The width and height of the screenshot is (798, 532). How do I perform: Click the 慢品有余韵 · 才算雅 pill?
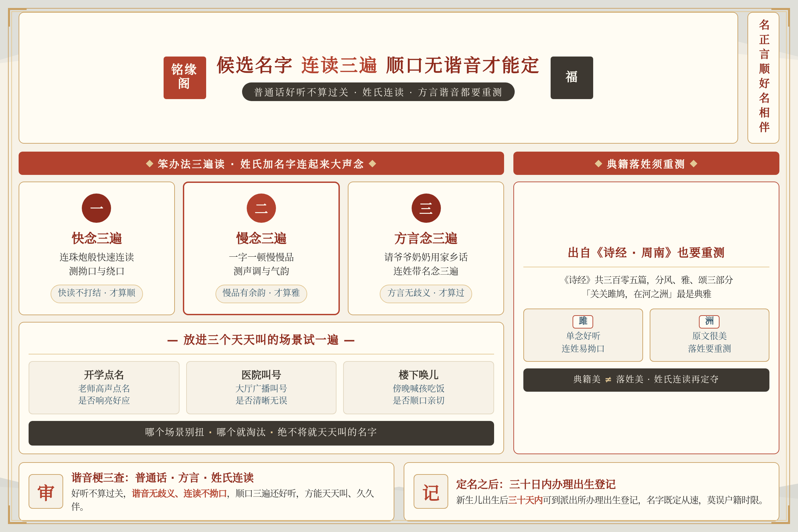[261, 294]
